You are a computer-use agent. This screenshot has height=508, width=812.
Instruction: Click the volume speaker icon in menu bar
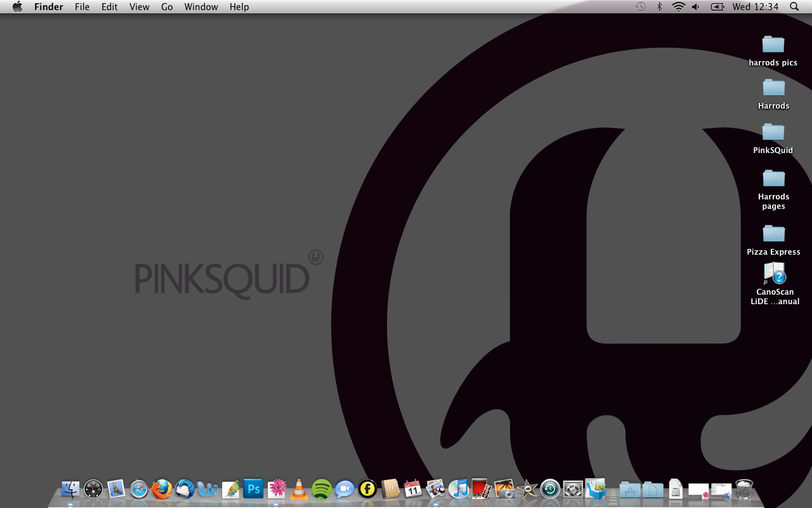696,6
